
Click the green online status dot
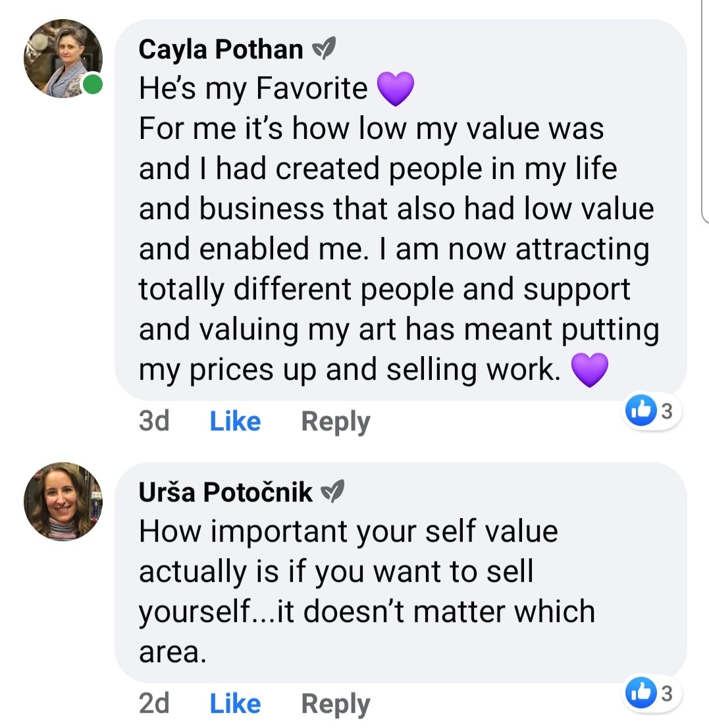[92, 85]
